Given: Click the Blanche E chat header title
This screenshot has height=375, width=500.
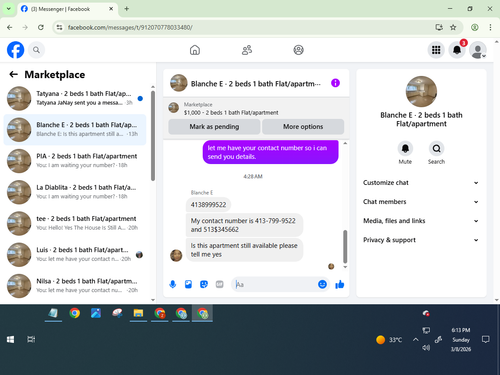Looking at the screenshot, I should click(x=255, y=84).
